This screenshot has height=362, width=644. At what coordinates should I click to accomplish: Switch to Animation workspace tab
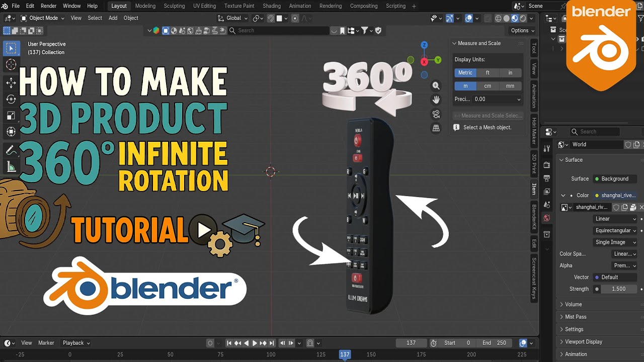pos(300,6)
